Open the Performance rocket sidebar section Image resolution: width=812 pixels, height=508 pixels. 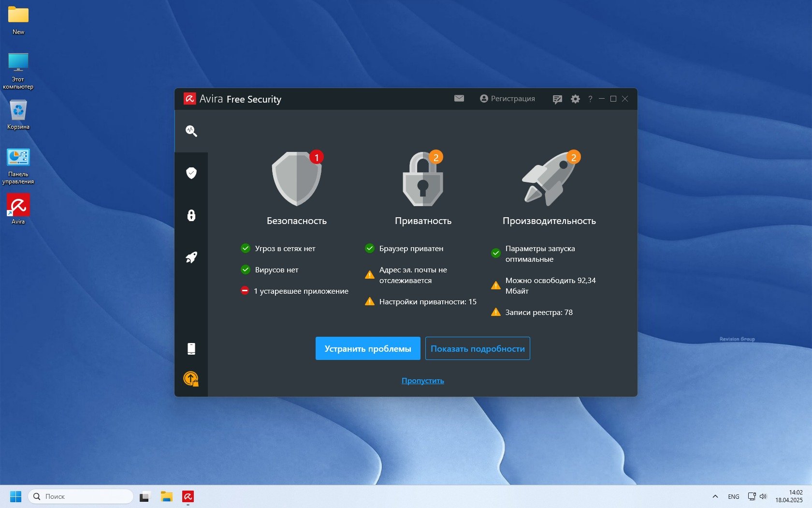tap(191, 257)
